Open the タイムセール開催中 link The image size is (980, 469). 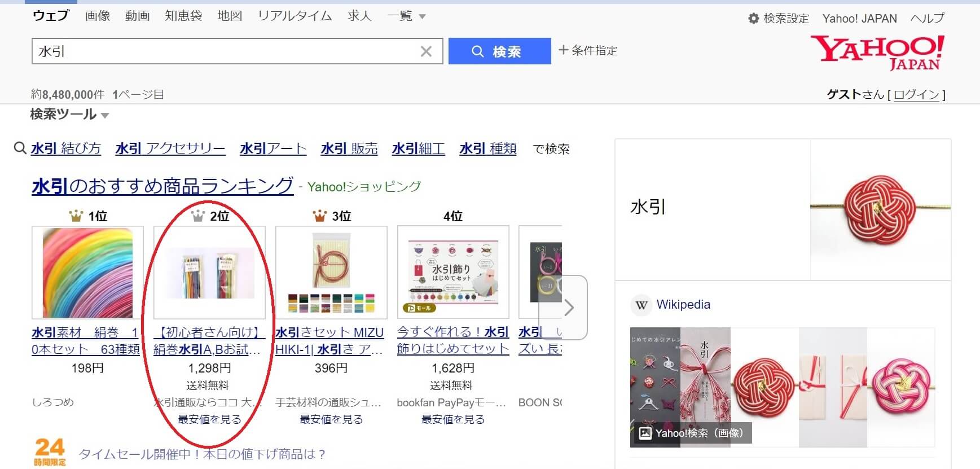(x=202, y=454)
